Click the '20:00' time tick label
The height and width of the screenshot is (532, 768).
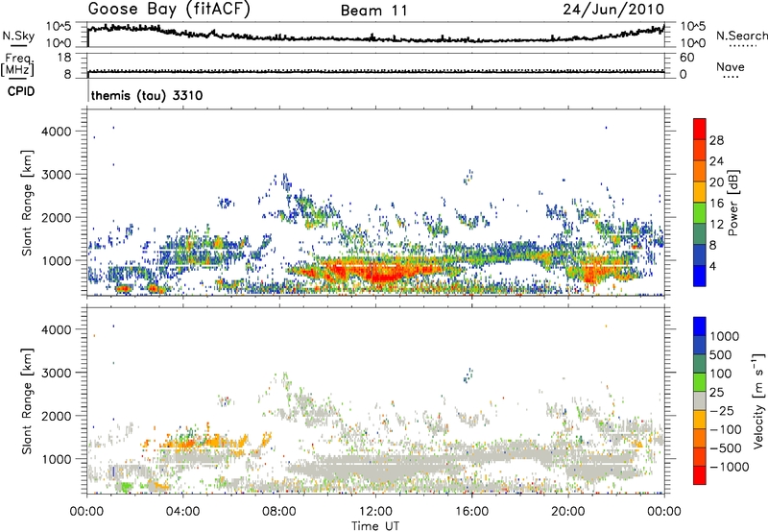[567, 512]
